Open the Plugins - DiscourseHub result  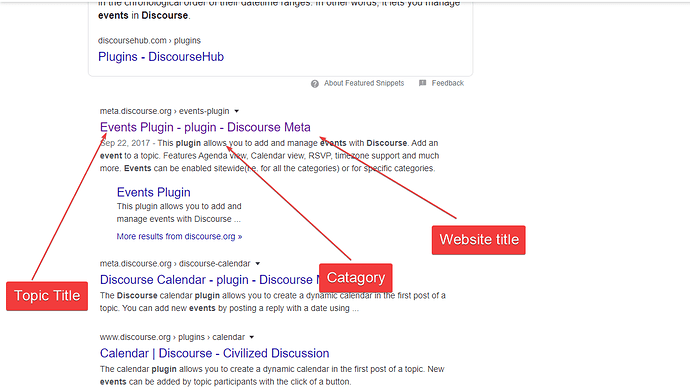pyautogui.click(x=161, y=57)
